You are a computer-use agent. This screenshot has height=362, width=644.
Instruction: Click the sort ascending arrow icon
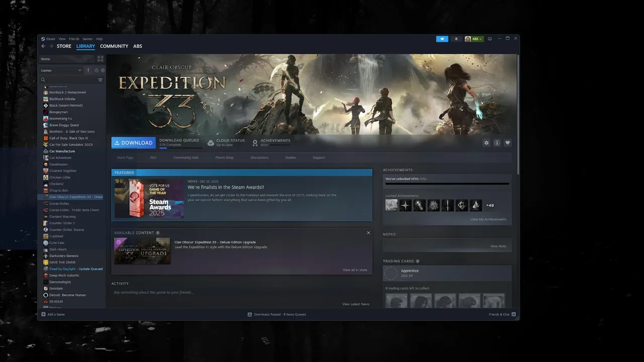pos(88,70)
